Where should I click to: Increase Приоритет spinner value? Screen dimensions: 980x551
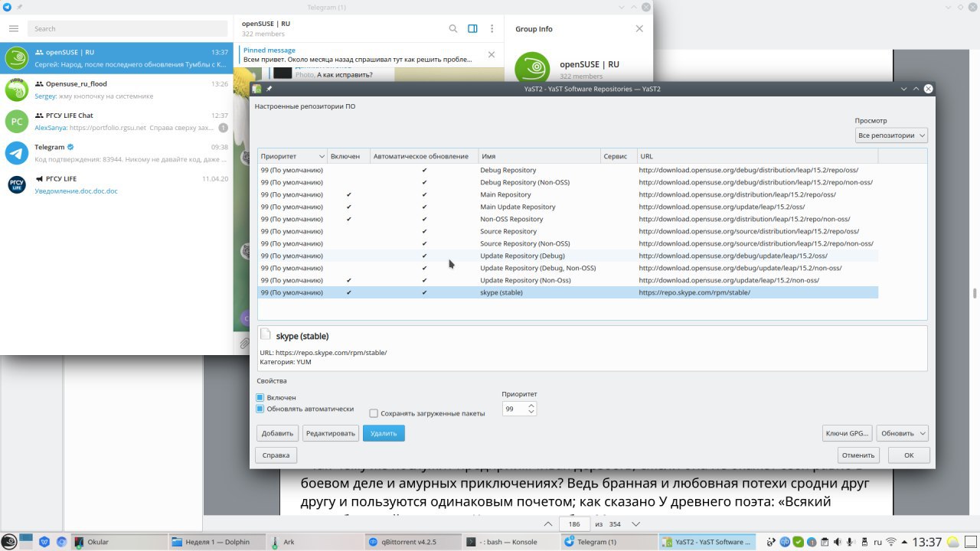(x=531, y=406)
